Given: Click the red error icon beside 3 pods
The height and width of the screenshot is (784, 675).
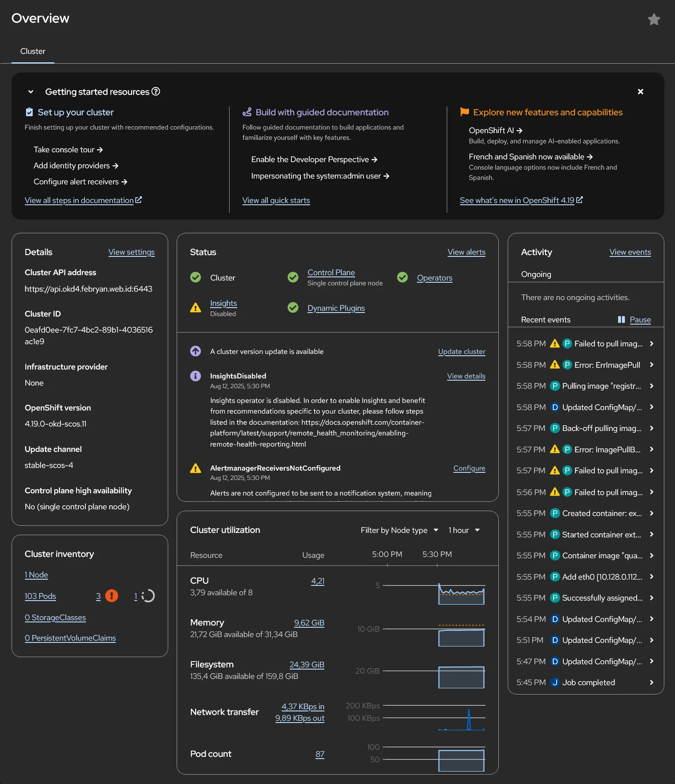Looking at the screenshot, I should [x=112, y=596].
